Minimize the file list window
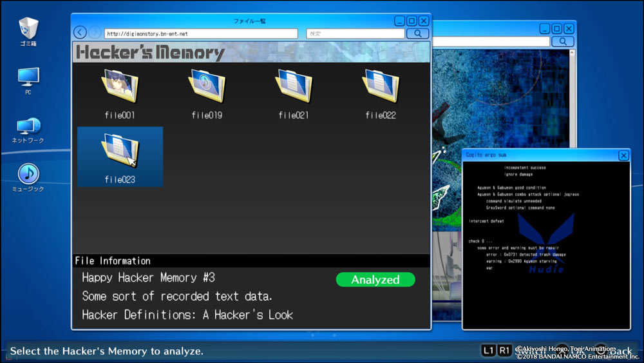The height and width of the screenshot is (363, 644). (x=400, y=21)
